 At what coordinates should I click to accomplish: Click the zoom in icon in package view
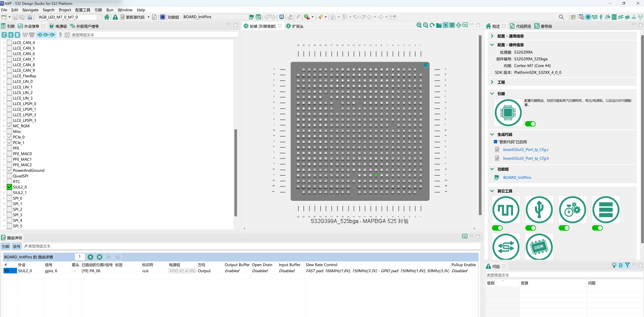[419, 25]
